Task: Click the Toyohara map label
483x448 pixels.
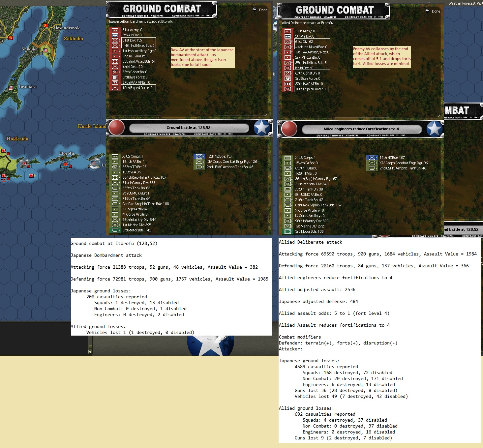Action: (27, 87)
